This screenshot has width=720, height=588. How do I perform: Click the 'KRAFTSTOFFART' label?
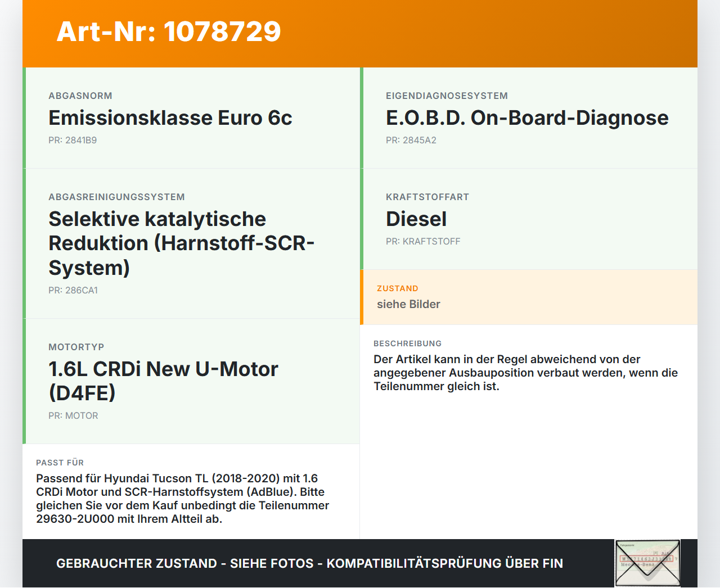tap(427, 197)
